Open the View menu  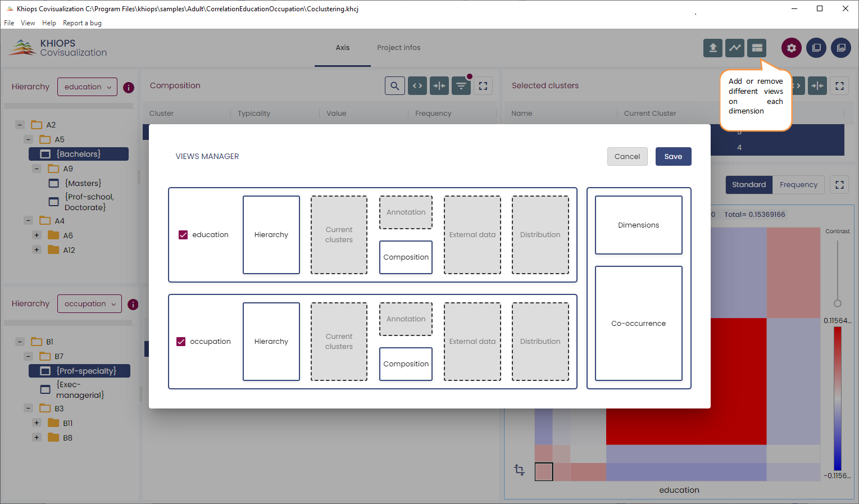click(x=28, y=23)
